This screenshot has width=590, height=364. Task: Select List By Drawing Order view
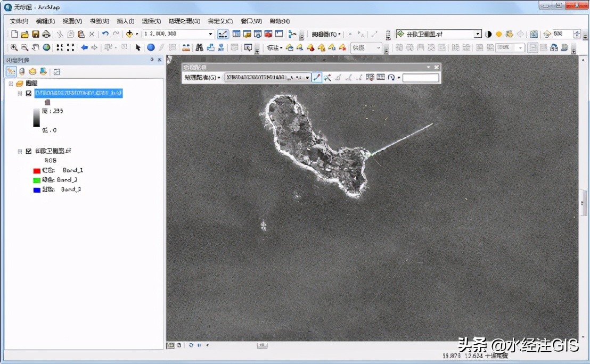[11, 71]
